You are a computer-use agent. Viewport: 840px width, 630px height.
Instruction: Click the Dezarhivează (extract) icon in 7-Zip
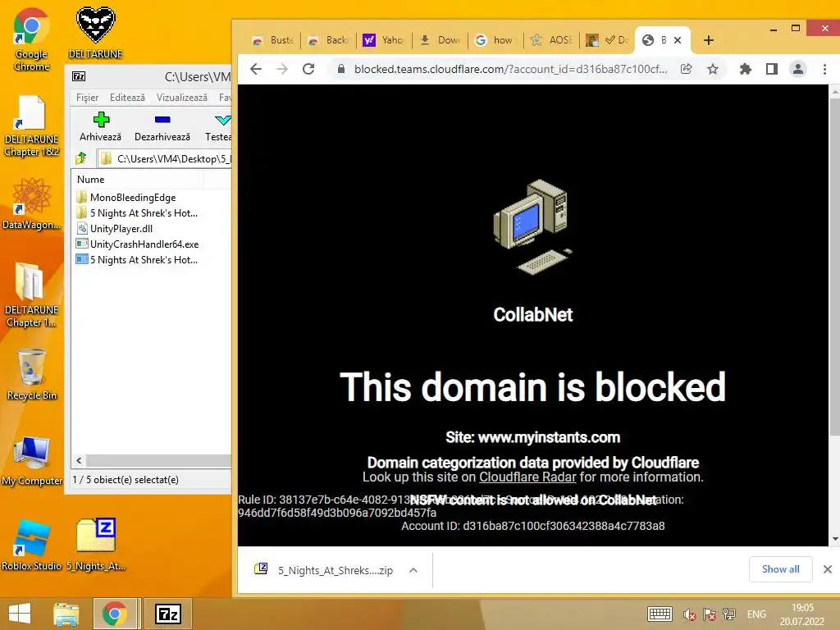point(162,127)
